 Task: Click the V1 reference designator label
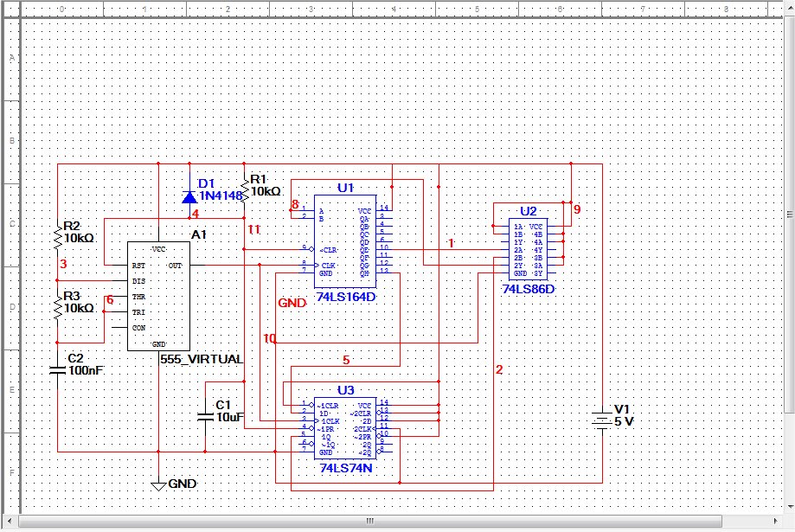click(622, 409)
